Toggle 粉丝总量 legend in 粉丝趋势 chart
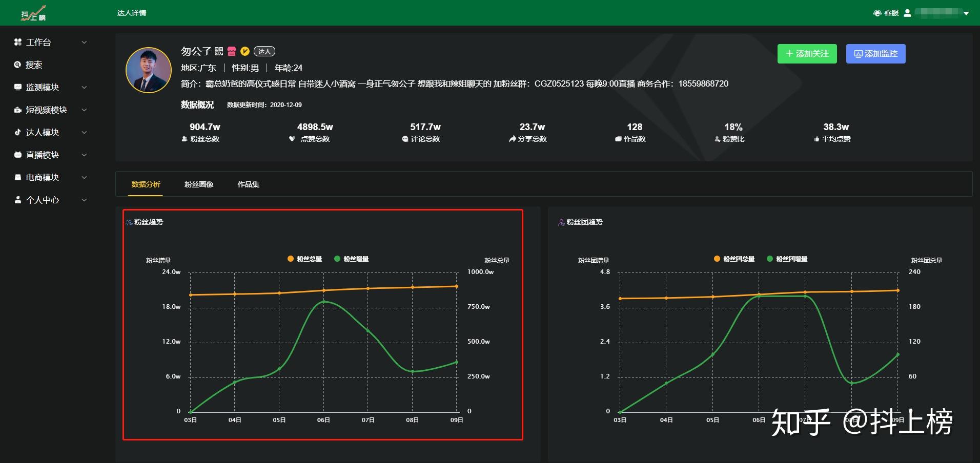The width and height of the screenshot is (980, 463). click(x=305, y=259)
